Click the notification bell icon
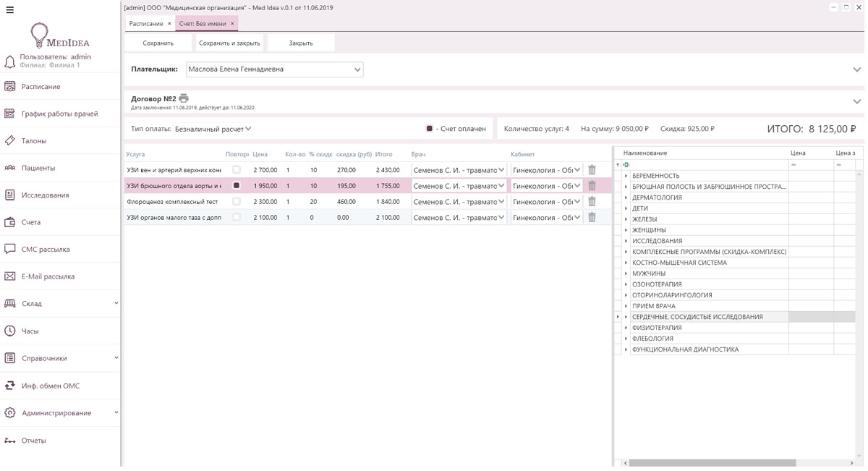Viewport: 868px width, 471px height. (10, 62)
